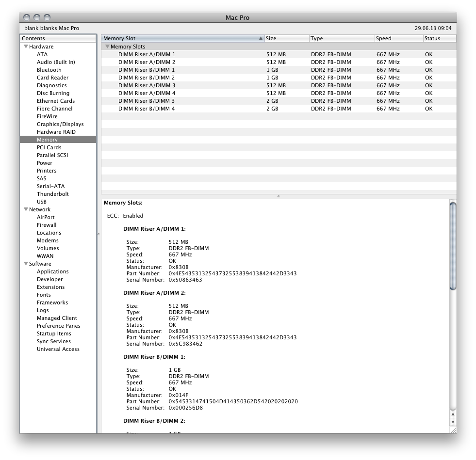Sort by Size column header
The image size is (476, 460).
287,38
